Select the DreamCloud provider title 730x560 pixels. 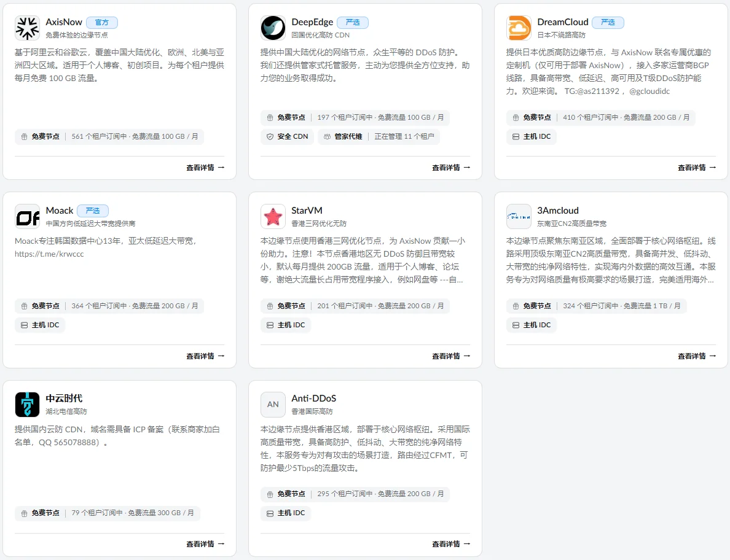(x=563, y=22)
